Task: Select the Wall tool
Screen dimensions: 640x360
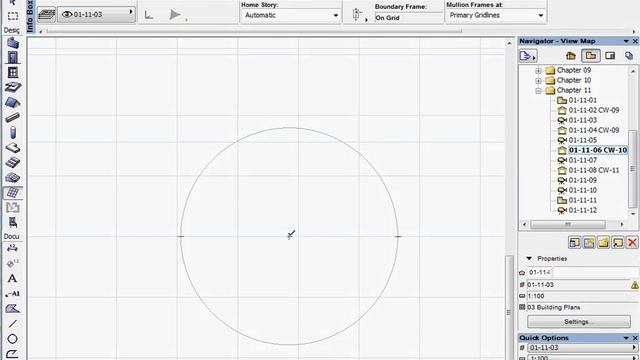Action: point(13,43)
